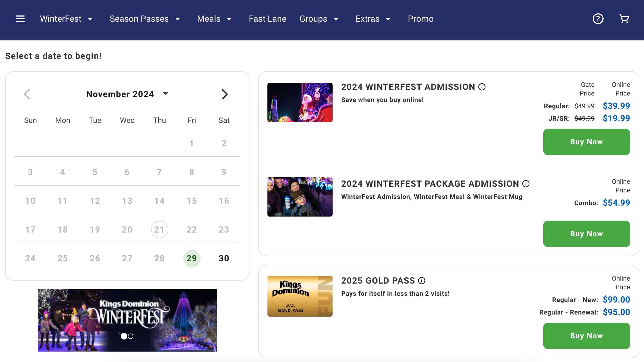This screenshot has height=362, width=644.
Task: Click the $39.99 Regular online price
Action: coord(616,106)
